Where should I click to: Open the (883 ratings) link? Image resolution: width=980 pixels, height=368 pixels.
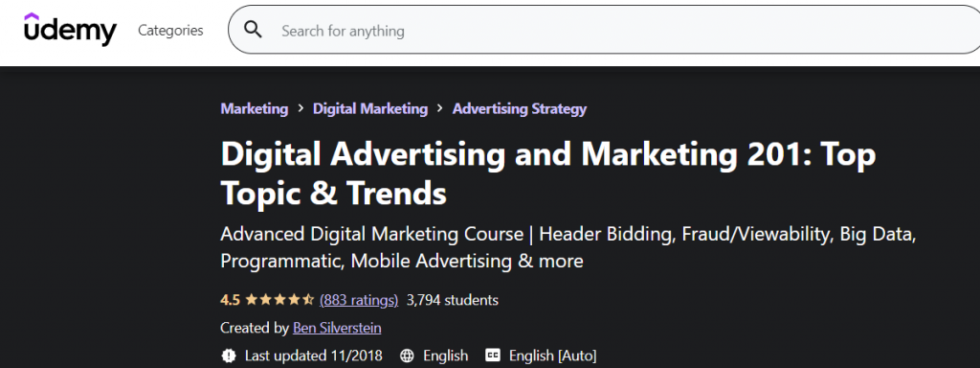359,300
